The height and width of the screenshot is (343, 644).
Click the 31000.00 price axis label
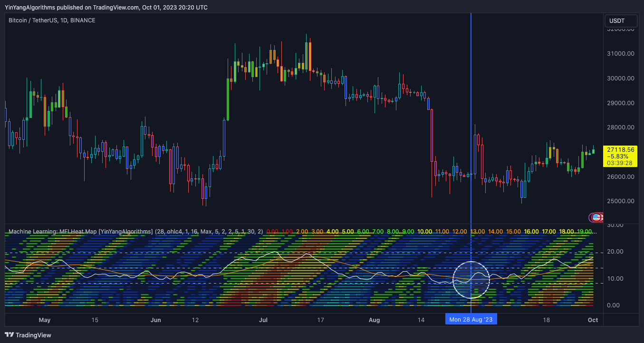(x=621, y=54)
